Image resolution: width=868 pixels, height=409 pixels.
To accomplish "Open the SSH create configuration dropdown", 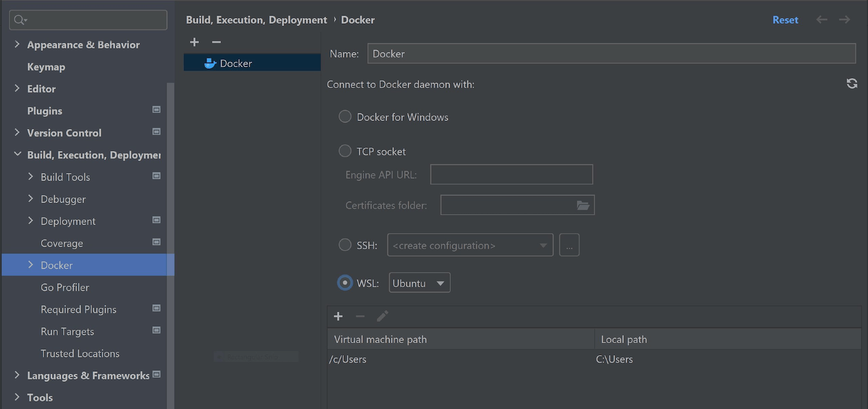I will point(470,245).
